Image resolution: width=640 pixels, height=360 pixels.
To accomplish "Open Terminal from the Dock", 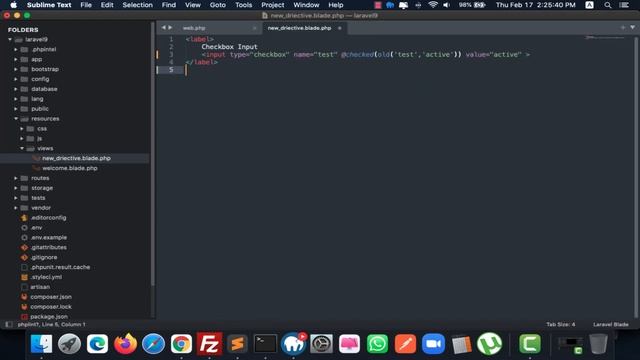I will 265,344.
